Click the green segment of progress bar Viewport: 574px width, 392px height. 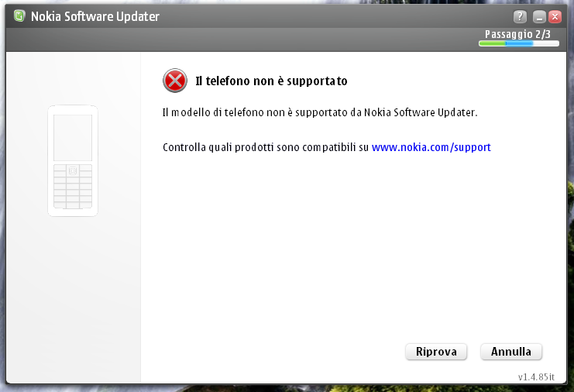[x=492, y=44]
